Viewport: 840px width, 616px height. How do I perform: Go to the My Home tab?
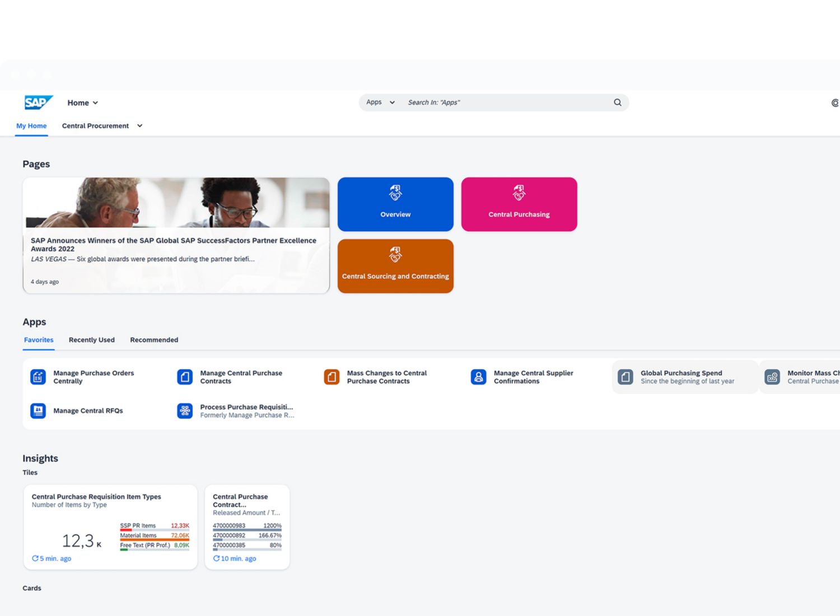pyautogui.click(x=31, y=126)
